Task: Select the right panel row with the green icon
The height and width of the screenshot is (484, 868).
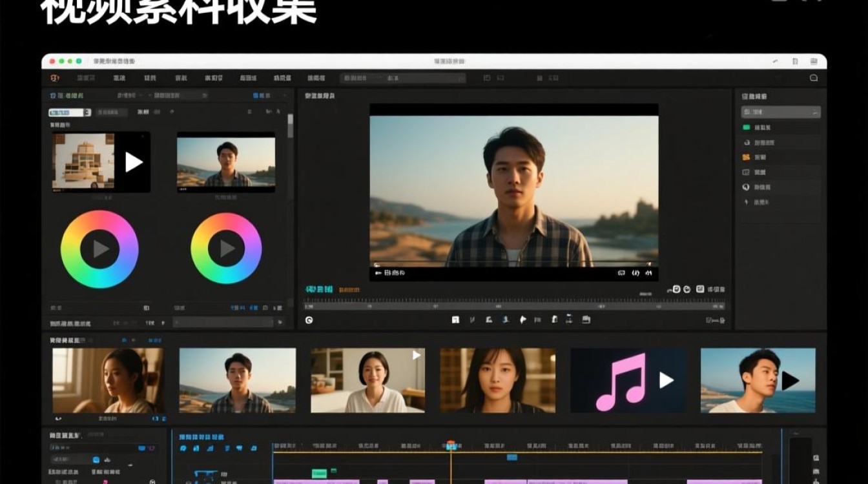Action: [x=781, y=128]
